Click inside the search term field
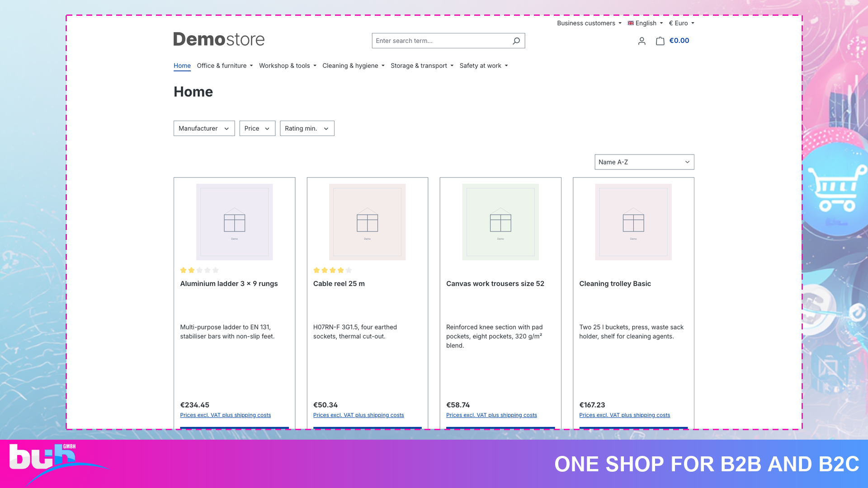Image resolution: width=868 pixels, height=488 pixels. (x=441, y=41)
